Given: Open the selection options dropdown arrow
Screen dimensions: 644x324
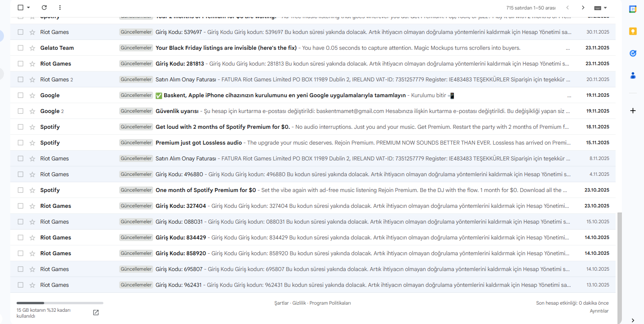Looking at the screenshot, I should [x=28, y=8].
